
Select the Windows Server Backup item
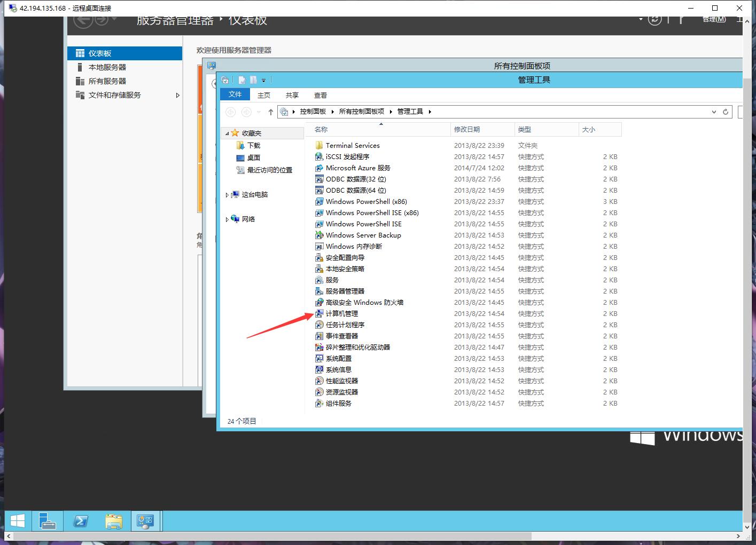click(x=363, y=235)
